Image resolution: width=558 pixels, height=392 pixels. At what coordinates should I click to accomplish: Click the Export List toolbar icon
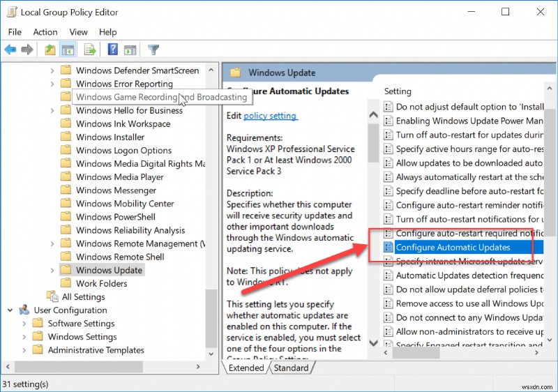click(x=90, y=50)
